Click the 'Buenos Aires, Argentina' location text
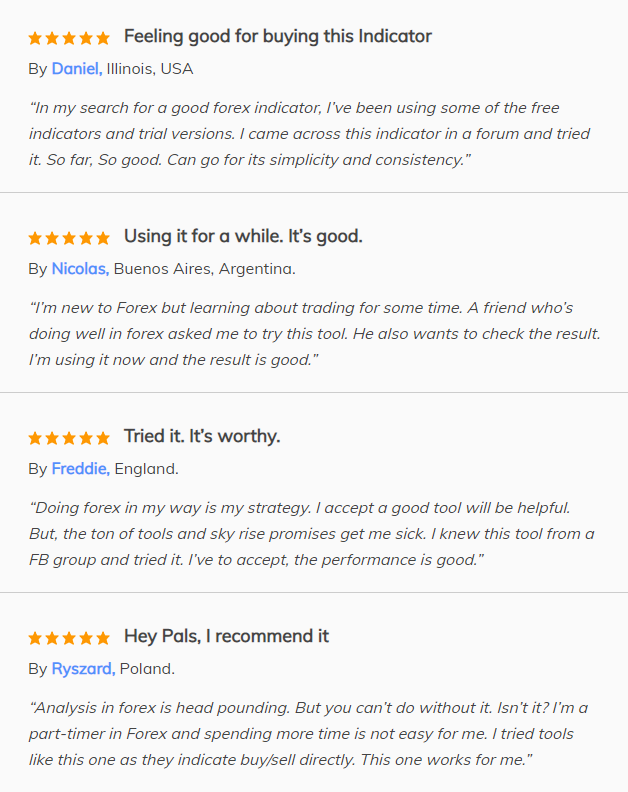628x792 pixels. click(x=205, y=269)
